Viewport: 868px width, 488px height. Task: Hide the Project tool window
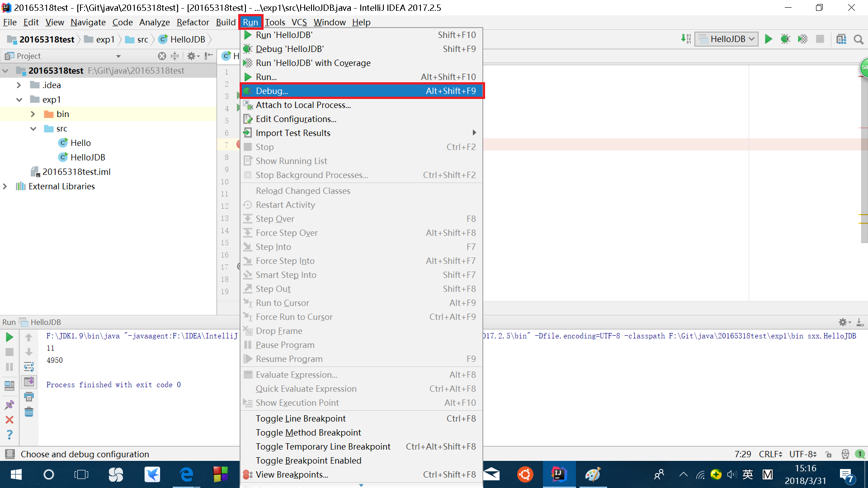[x=208, y=56]
